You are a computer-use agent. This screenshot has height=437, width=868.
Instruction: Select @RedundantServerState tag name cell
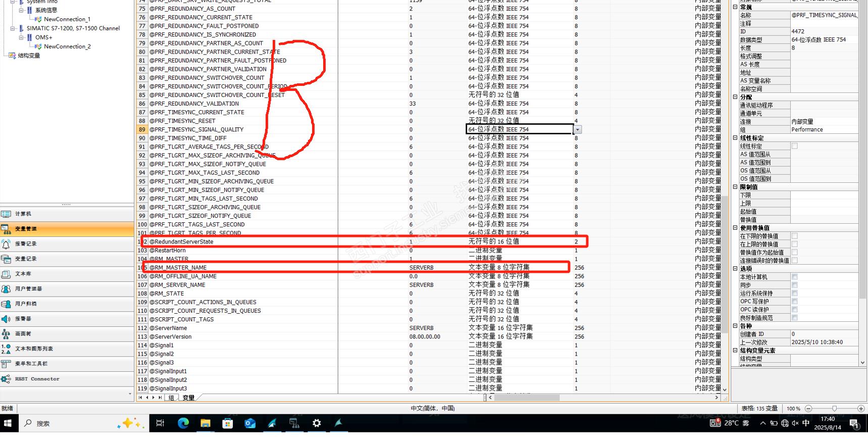[243, 241]
